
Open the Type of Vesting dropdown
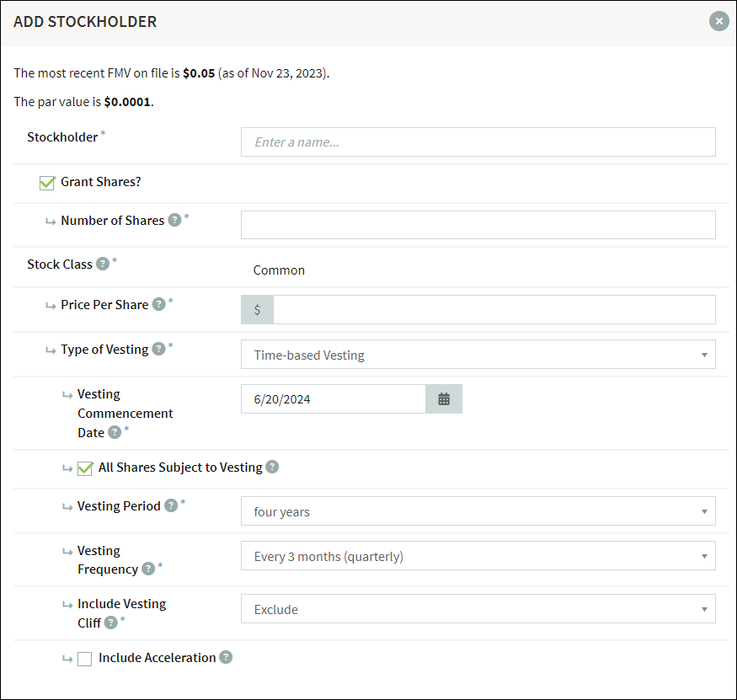(478, 355)
